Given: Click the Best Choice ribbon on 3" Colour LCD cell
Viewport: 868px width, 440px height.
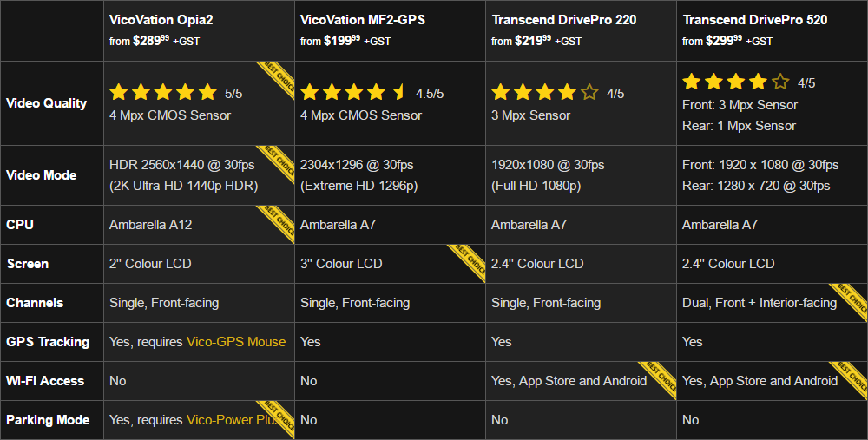Looking at the screenshot, I should (x=468, y=263).
